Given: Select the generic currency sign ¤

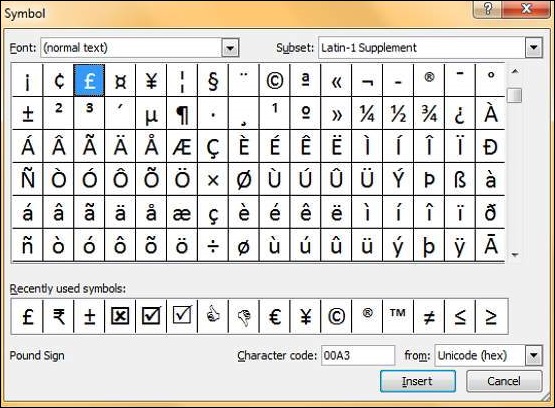Looking at the screenshot, I should point(120,80).
